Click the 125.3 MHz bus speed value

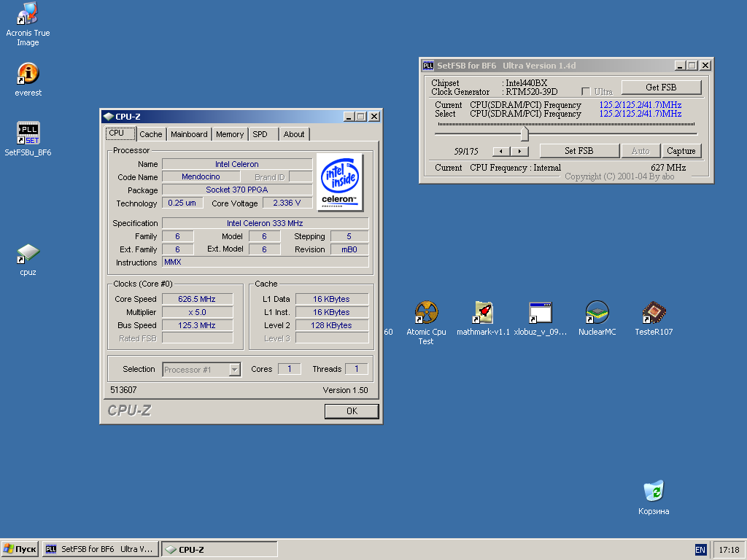[x=197, y=325]
